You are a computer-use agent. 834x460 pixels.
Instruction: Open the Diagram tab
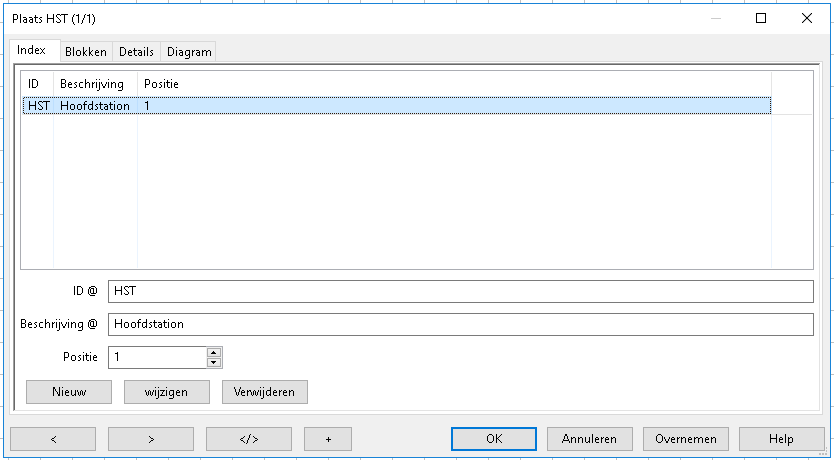click(x=189, y=52)
